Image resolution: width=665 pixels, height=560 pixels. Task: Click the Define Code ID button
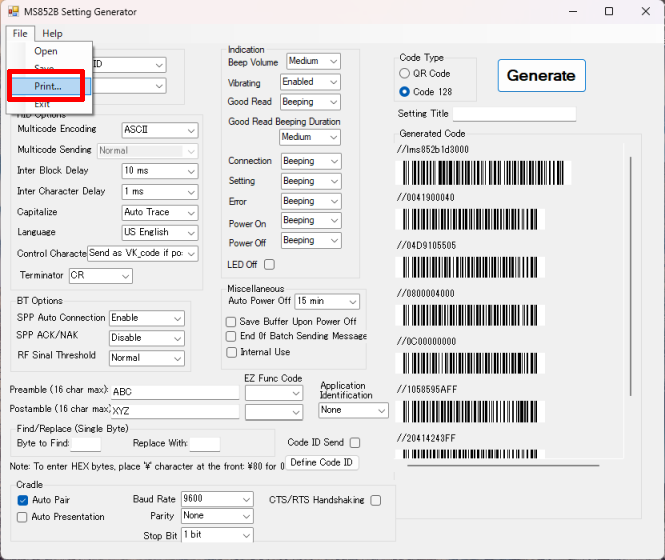[x=321, y=462]
